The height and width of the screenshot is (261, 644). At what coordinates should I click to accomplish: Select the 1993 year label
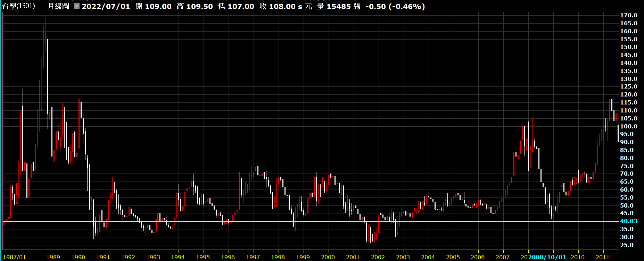153,257
